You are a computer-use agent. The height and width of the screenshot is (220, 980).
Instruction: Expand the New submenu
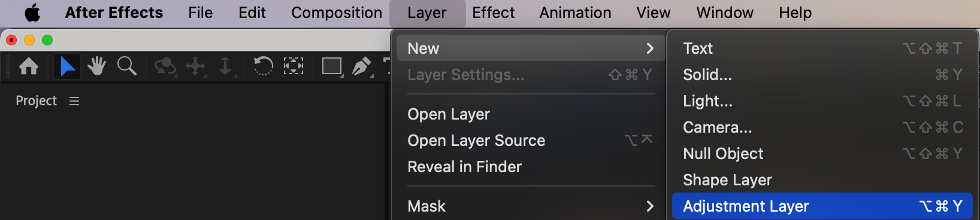click(530, 48)
